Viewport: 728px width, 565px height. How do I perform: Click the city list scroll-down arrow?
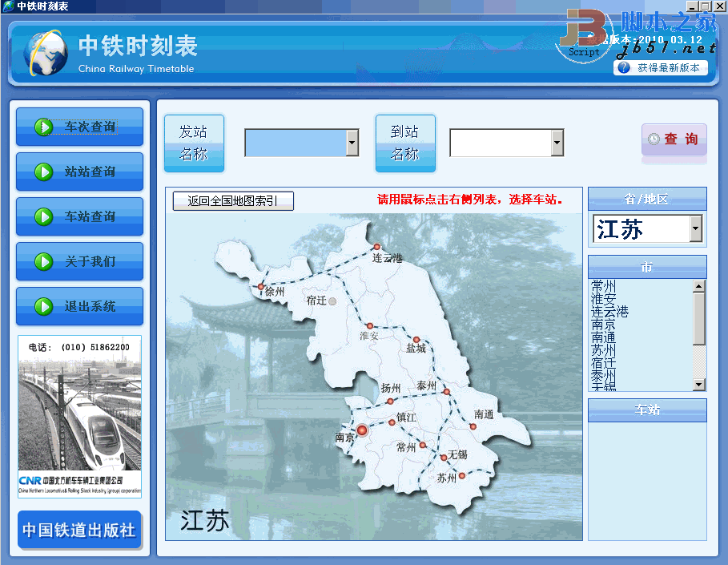698,384
